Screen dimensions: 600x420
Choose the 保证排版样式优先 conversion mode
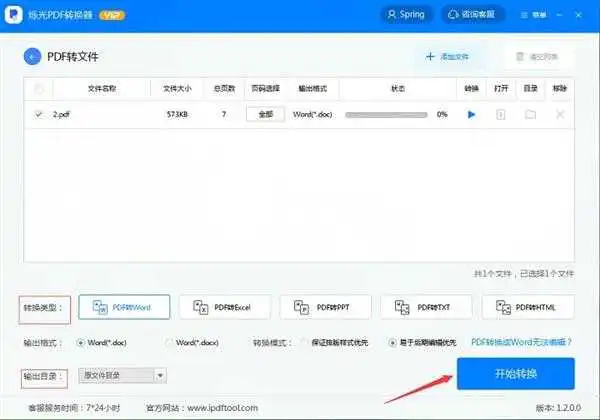306,343
